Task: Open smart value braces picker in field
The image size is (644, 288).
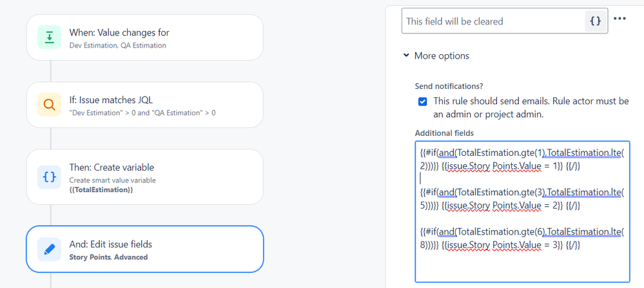Action: (596, 21)
